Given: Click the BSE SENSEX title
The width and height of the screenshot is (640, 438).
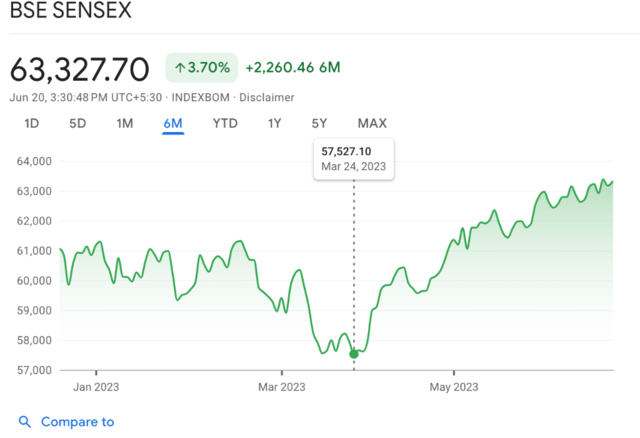Looking at the screenshot, I should pos(69,13).
